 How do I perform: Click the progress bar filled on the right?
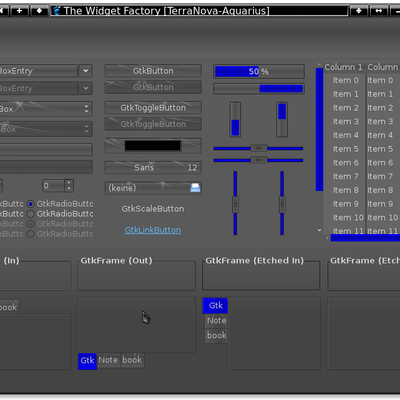259,89
